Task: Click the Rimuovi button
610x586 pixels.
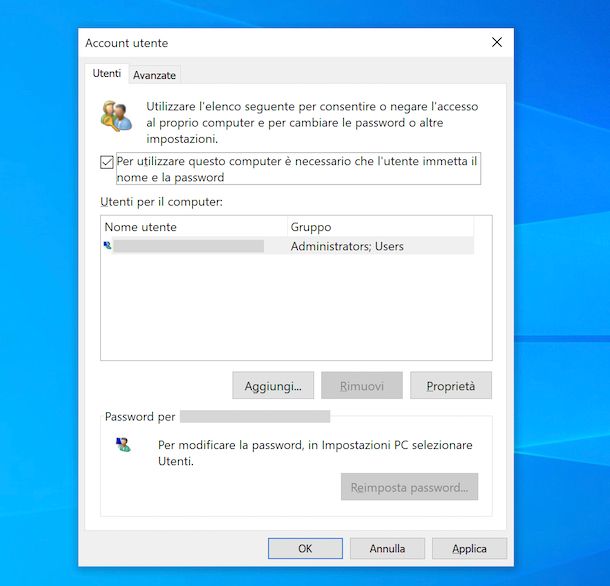Action: coord(362,386)
